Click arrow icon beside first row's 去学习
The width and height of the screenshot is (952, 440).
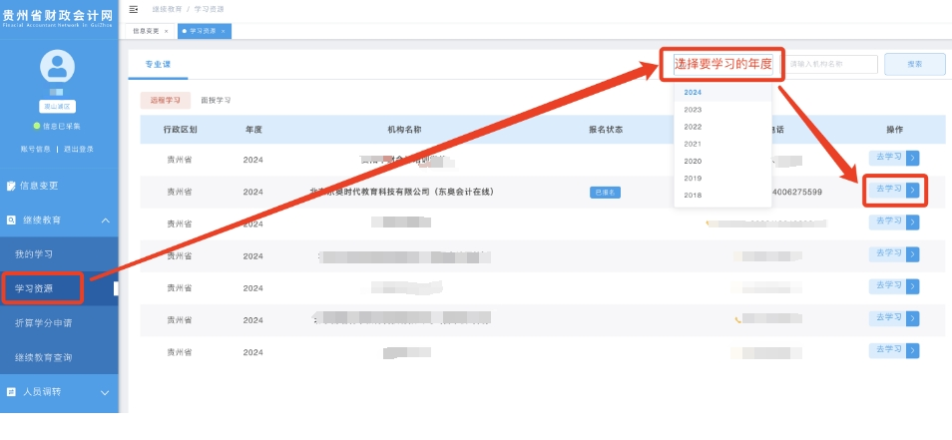coord(912,158)
